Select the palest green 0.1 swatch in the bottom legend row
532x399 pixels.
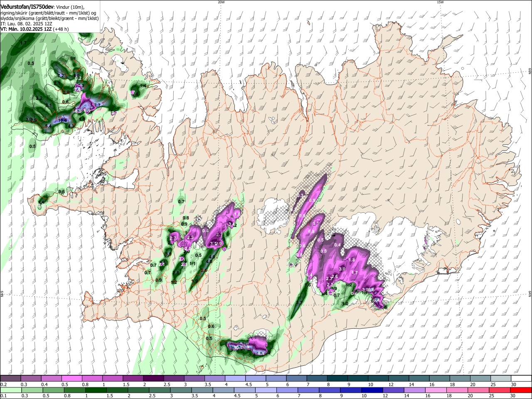[11, 390]
